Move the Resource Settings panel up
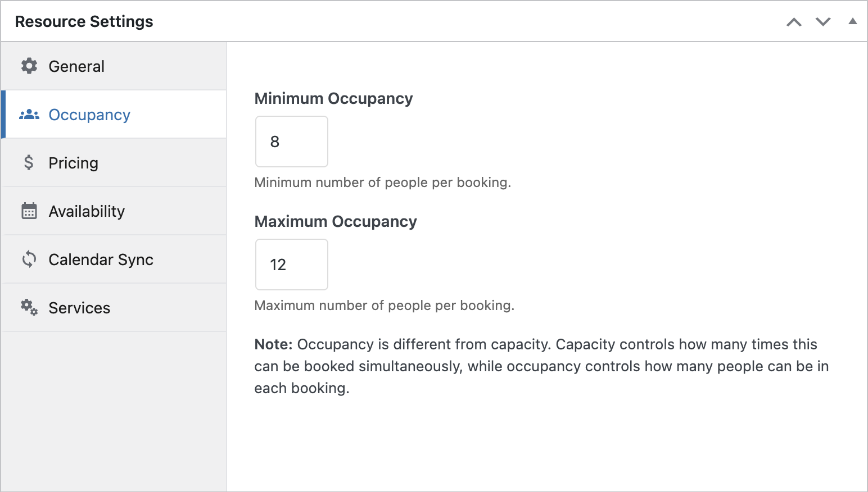Viewport: 868px width, 492px height. tap(794, 22)
